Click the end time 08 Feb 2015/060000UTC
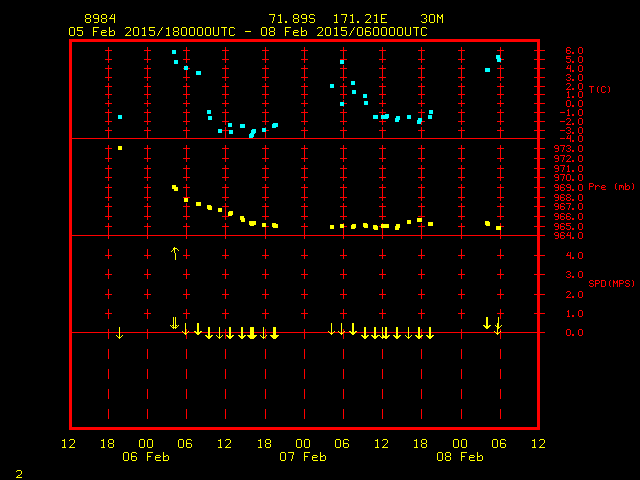 pos(344,32)
